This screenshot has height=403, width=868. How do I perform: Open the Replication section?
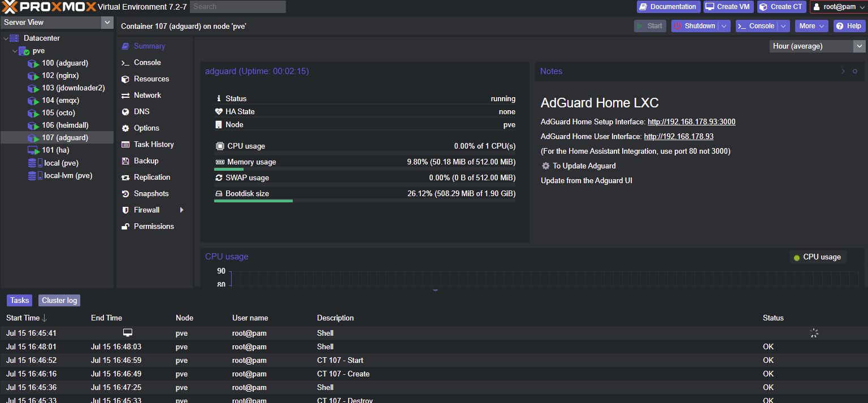pos(154,177)
